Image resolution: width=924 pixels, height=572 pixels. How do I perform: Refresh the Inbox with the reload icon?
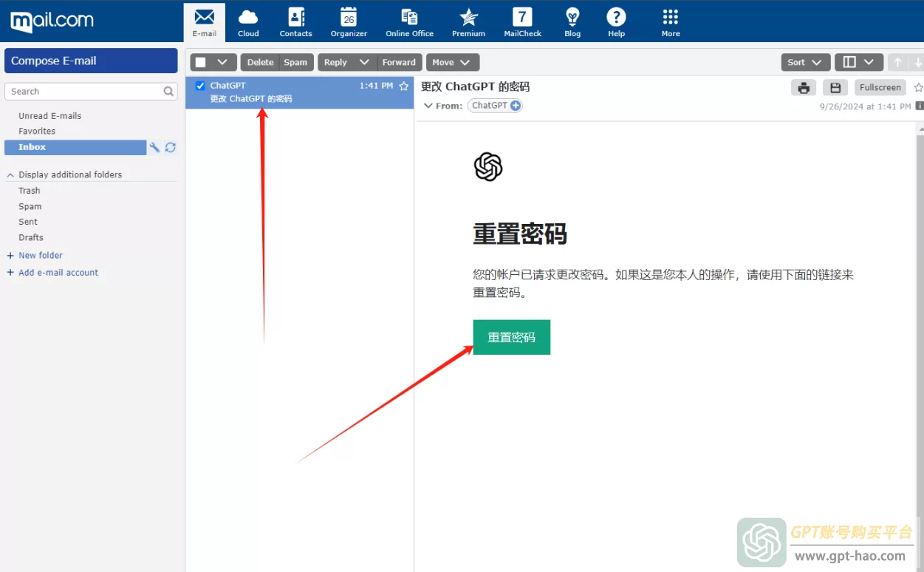pyautogui.click(x=171, y=148)
